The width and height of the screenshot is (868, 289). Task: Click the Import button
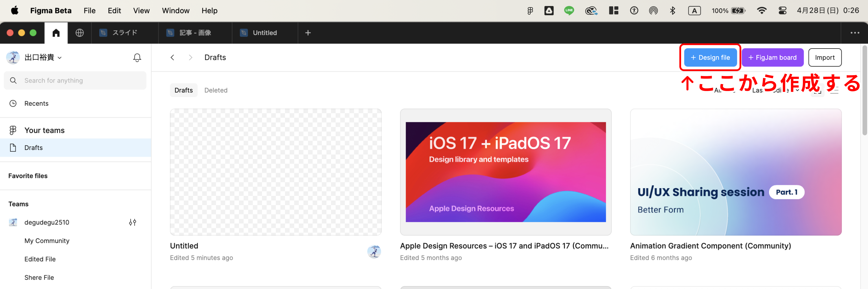tap(825, 57)
